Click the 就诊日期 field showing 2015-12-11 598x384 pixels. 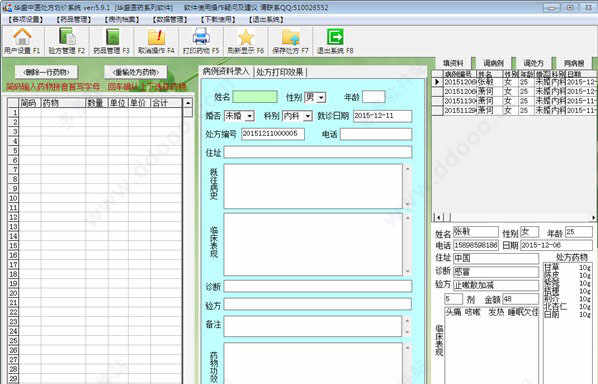383,116
